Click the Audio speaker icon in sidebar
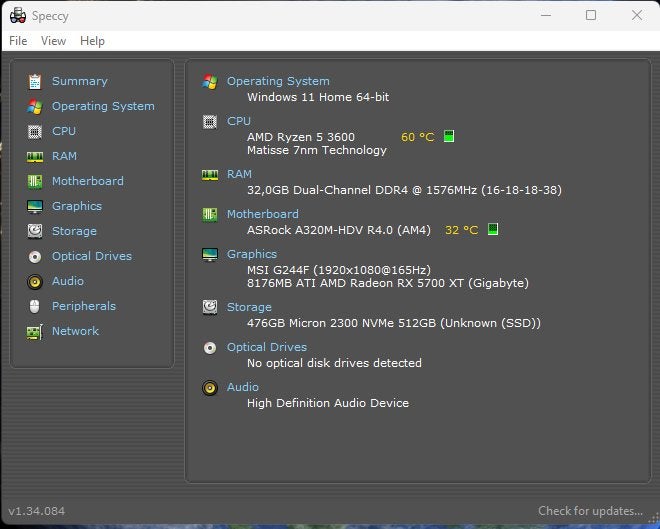 35,282
